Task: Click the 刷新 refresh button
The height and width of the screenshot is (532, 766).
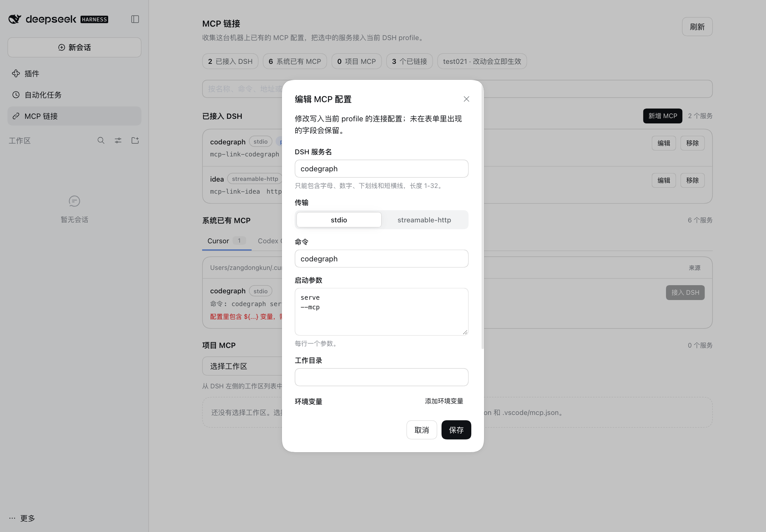Action: (x=697, y=27)
